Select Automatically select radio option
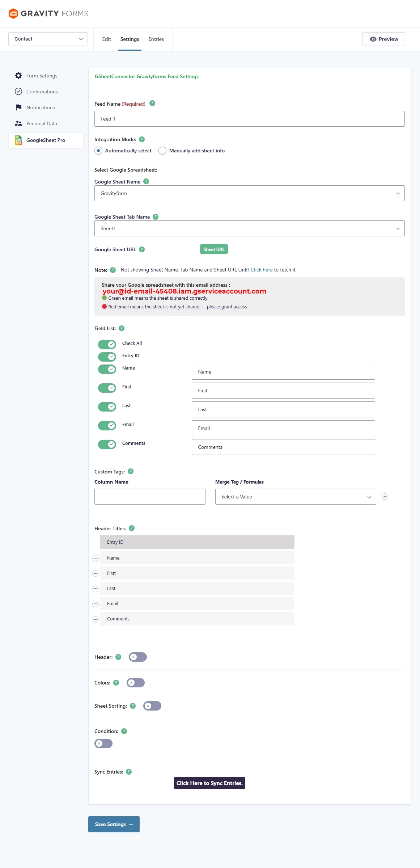Screen dimensions: 420x868 point(98,151)
